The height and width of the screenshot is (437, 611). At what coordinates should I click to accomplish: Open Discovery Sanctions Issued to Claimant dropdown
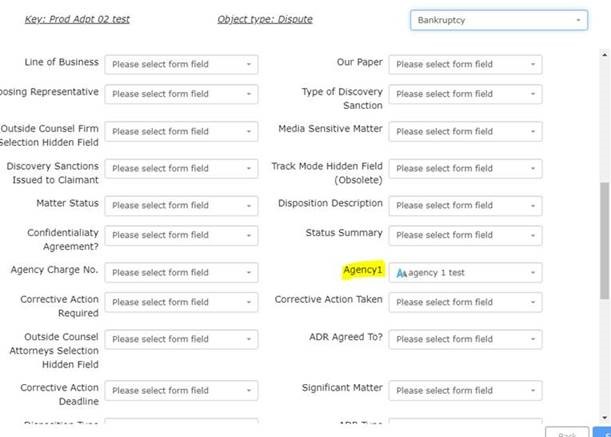pos(182,168)
